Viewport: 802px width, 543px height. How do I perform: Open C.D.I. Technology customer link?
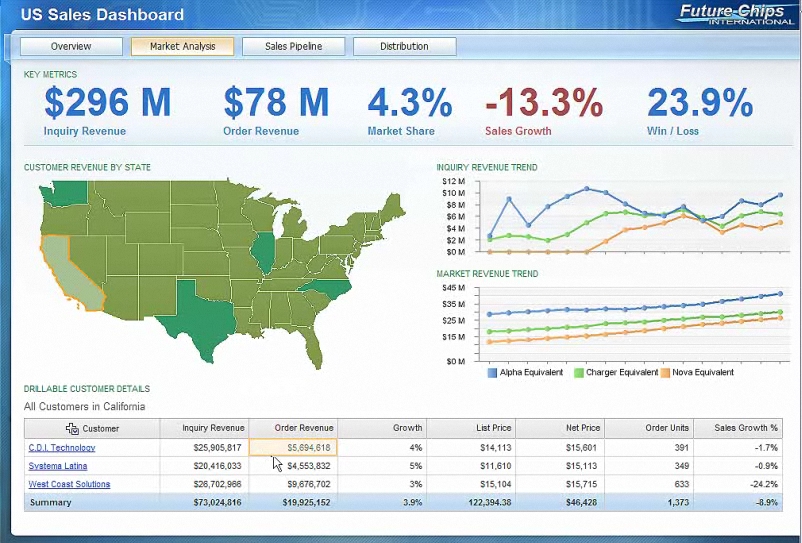(x=62, y=447)
